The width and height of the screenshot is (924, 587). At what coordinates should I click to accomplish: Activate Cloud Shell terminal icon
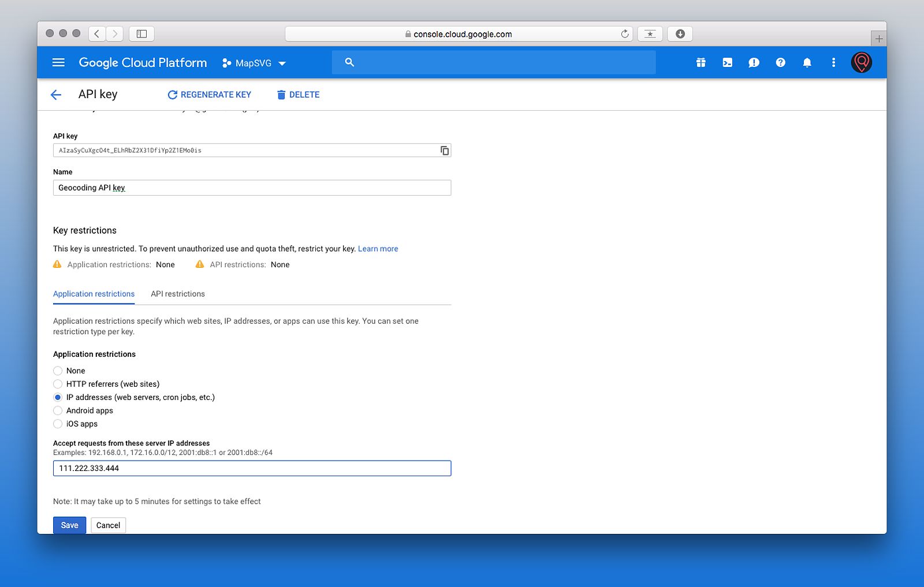click(728, 62)
